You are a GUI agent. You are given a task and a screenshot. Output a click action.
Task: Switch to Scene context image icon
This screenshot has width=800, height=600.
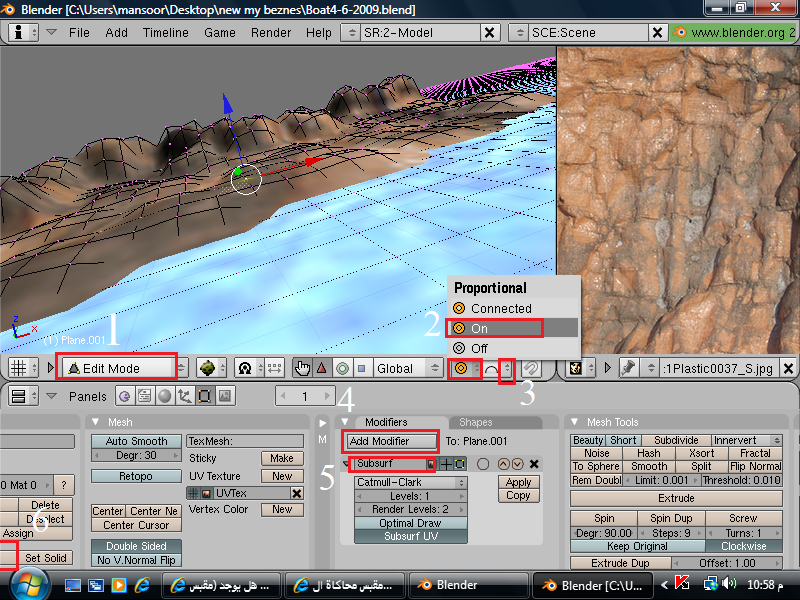224,396
